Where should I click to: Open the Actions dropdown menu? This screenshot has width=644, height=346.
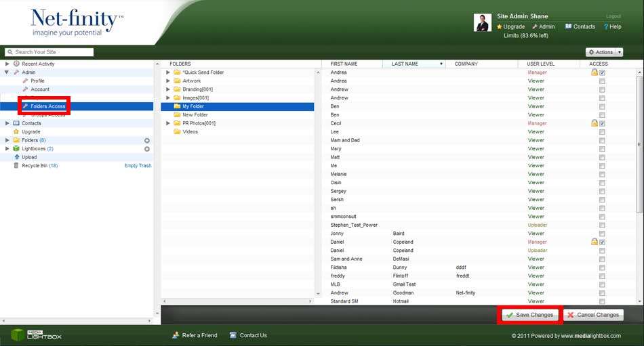point(603,52)
